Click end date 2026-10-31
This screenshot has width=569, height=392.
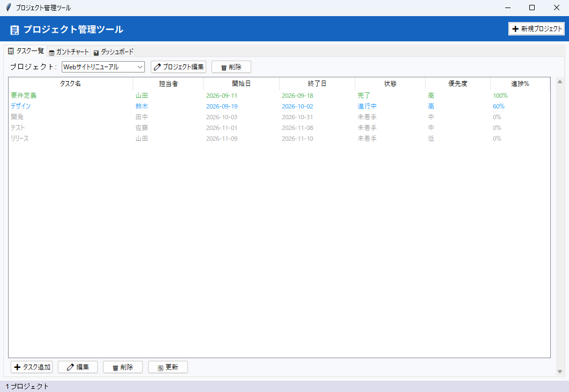[x=297, y=117]
